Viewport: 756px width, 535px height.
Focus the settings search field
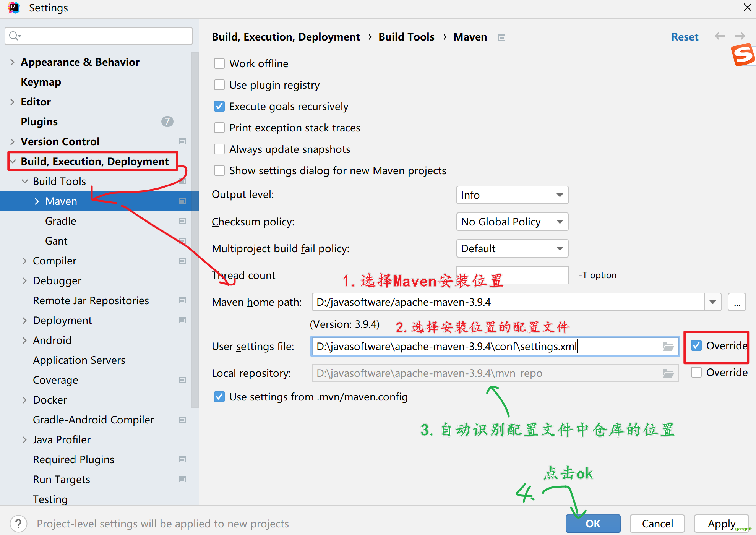(99, 36)
